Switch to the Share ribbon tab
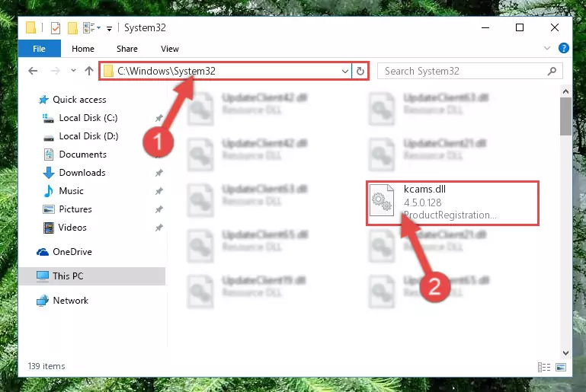This screenshot has height=392, width=586. click(x=127, y=49)
